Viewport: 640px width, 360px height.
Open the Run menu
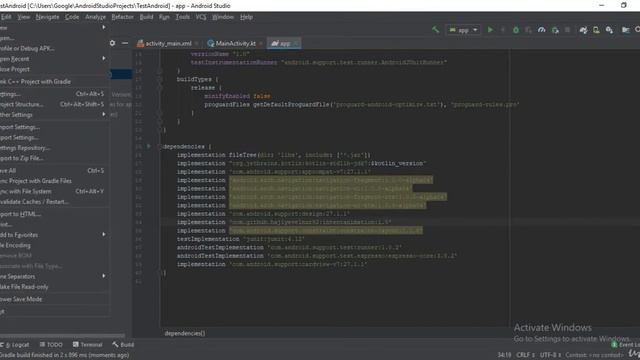point(164,17)
